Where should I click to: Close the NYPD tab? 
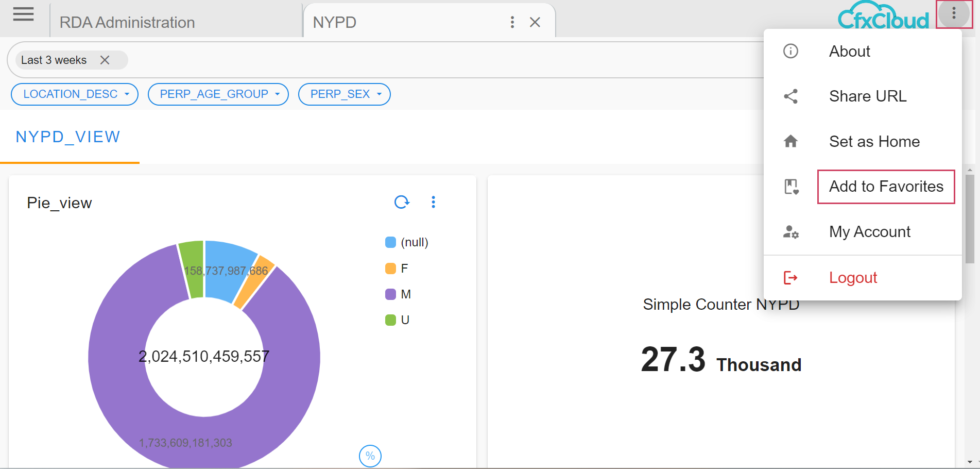535,22
